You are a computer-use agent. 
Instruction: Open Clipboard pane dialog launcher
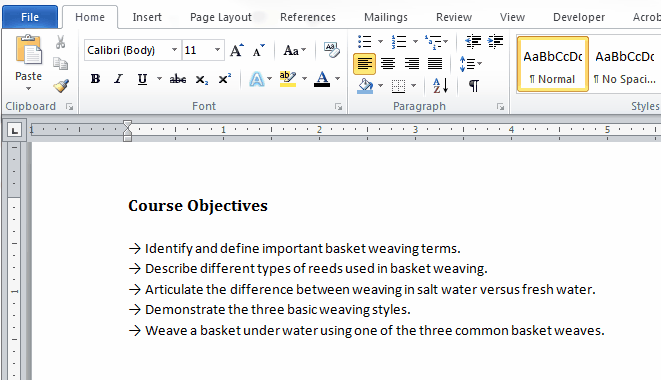[x=70, y=107]
